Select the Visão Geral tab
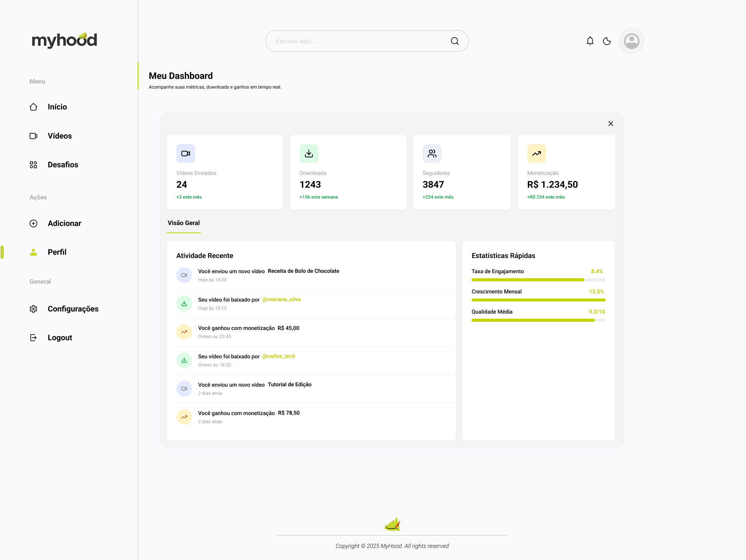Screen dimensions: 746x560 [x=183, y=223]
